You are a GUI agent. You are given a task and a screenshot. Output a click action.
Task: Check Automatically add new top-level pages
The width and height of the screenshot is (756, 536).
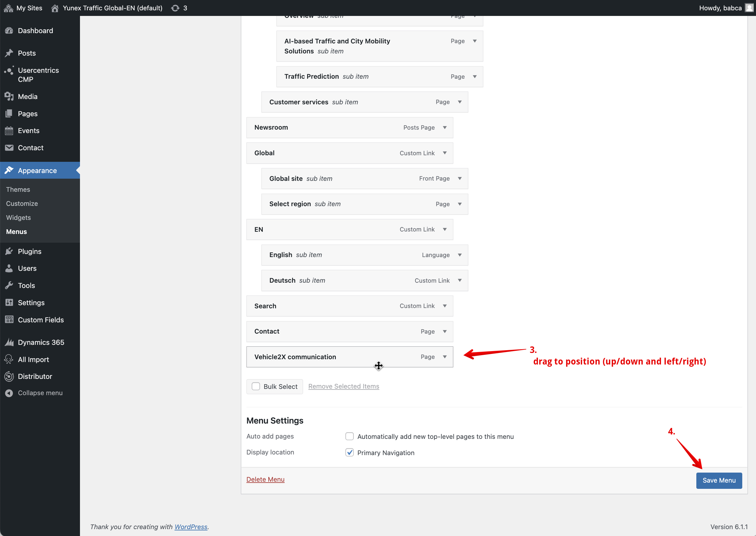click(349, 436)
